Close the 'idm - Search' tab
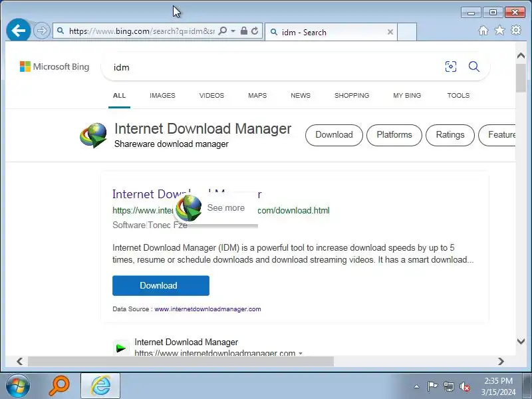Screen dimensions: 532x399 coord(390,32)
